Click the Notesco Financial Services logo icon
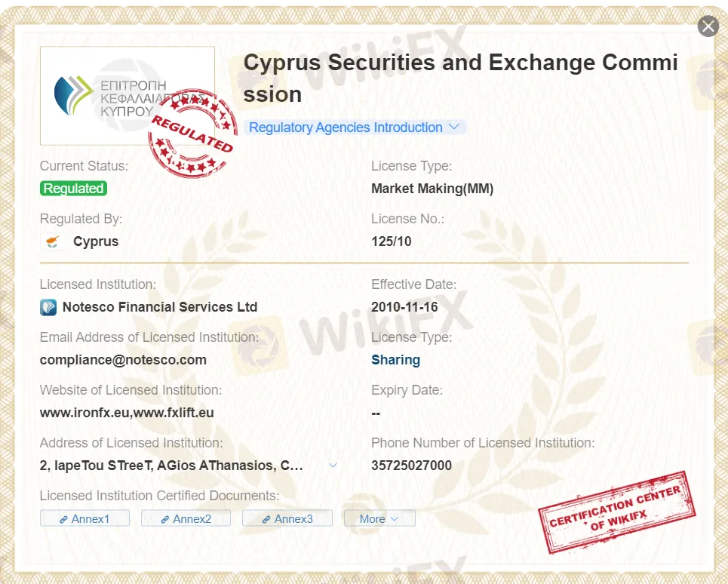 coord(48,307)
